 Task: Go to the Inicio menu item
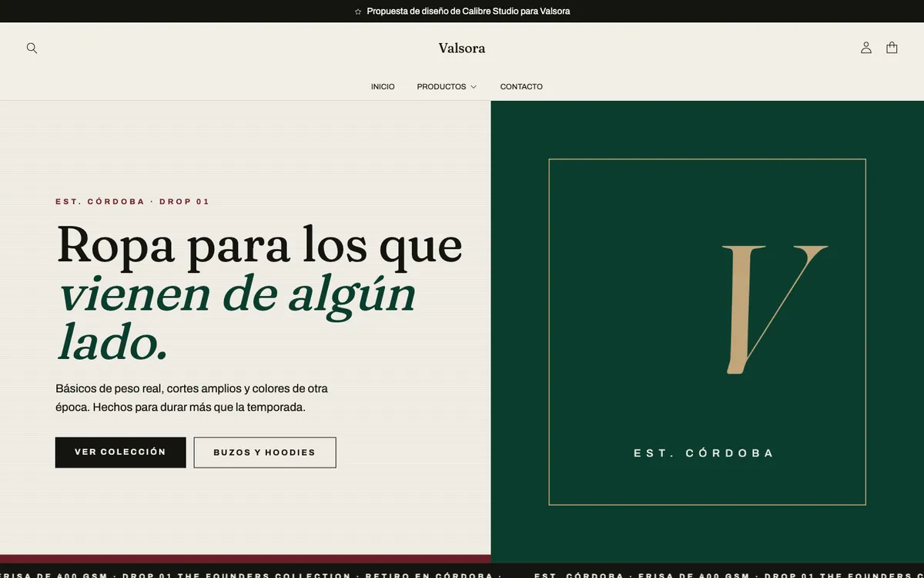pyautogui.click(x=383, y=87)
